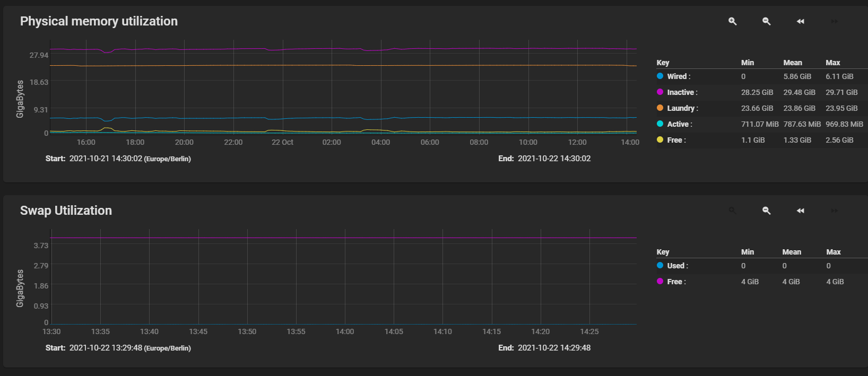Click swap chart start time 2021-10-22 13:29:48

106,348
